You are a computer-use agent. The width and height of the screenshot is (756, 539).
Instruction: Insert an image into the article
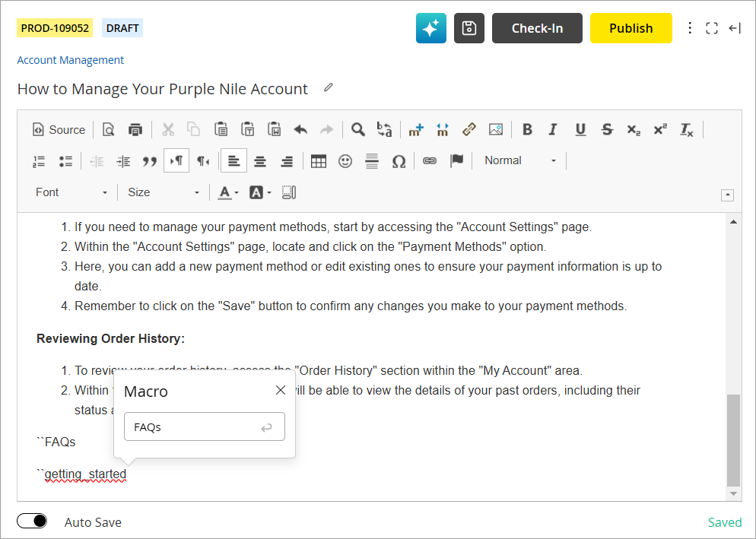tap(496, 129)
